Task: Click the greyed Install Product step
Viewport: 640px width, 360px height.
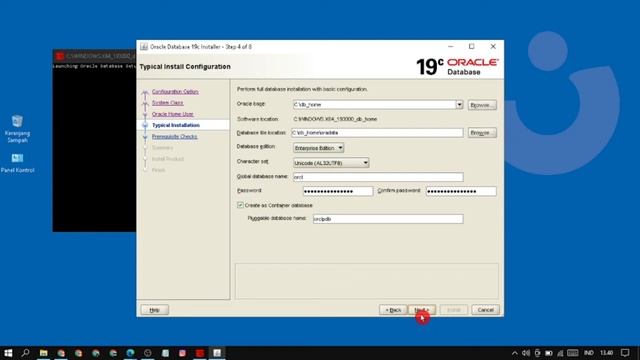Action: click(x=168, y=159)
